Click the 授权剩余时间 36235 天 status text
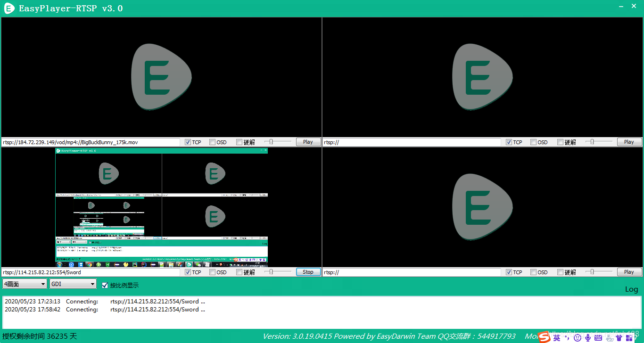The width and height of the screenshot is (644, 343). (40, 336)
